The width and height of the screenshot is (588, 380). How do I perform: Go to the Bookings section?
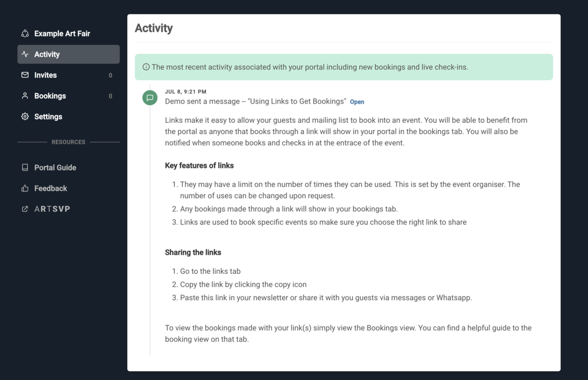pyautogui.click(x=50, y=96)
